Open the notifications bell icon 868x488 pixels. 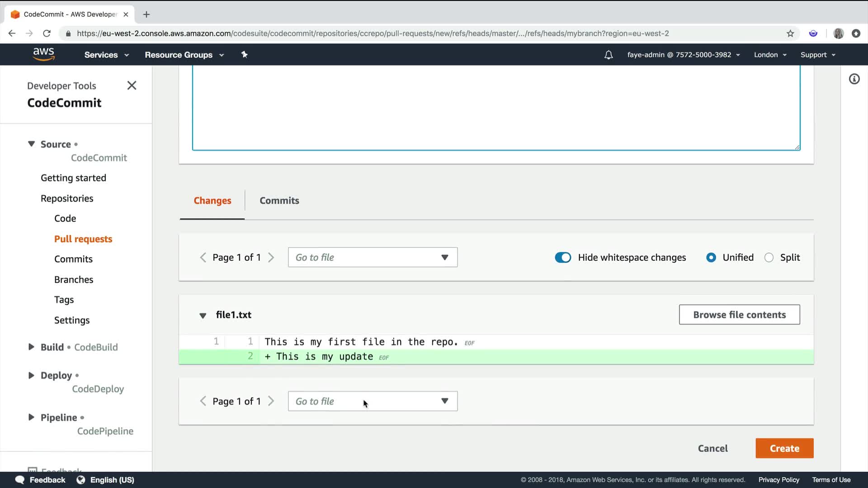click(609, 55)
